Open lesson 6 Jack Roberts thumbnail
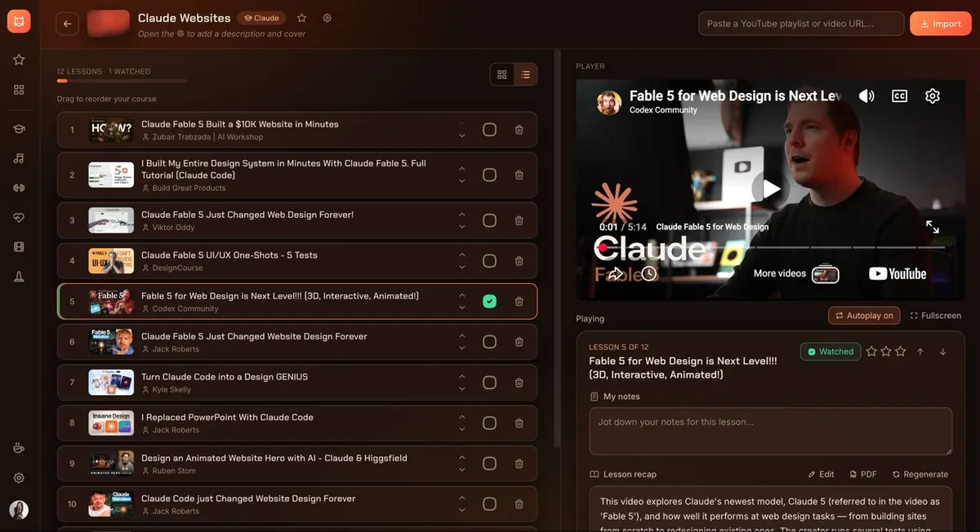The width and height of the screenshot is (980, 532). pyautogui.click(x=111, y=342)
